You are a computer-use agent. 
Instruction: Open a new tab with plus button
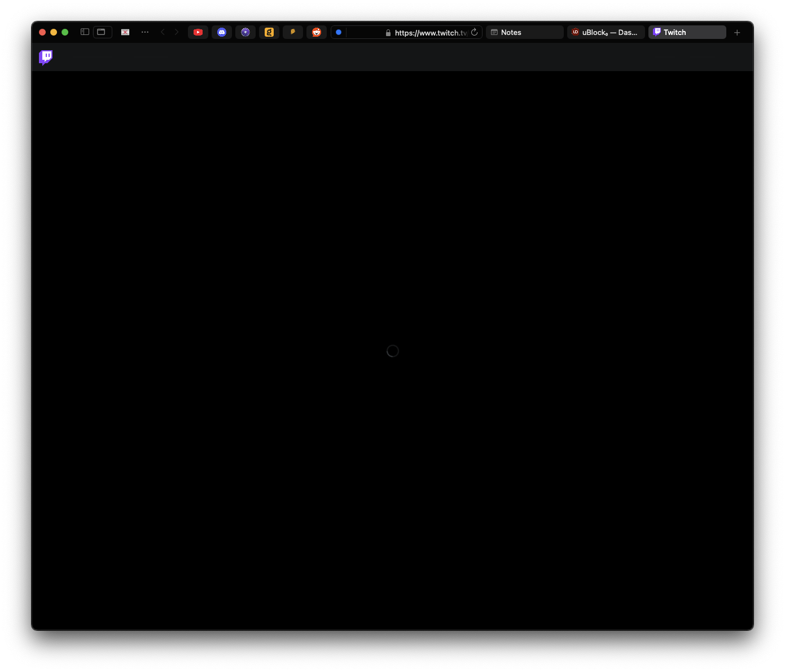pyautogui.click(x=737, y=33)
